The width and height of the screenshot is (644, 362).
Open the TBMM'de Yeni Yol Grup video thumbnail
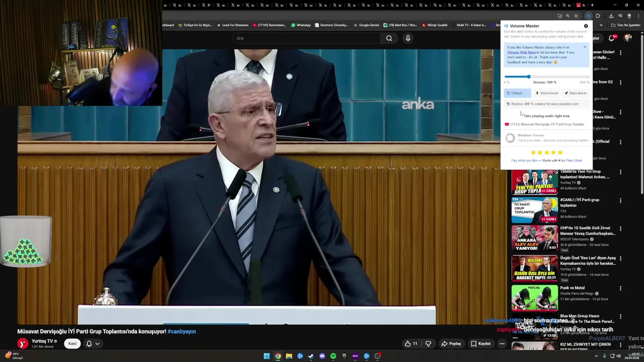point(535,182)
